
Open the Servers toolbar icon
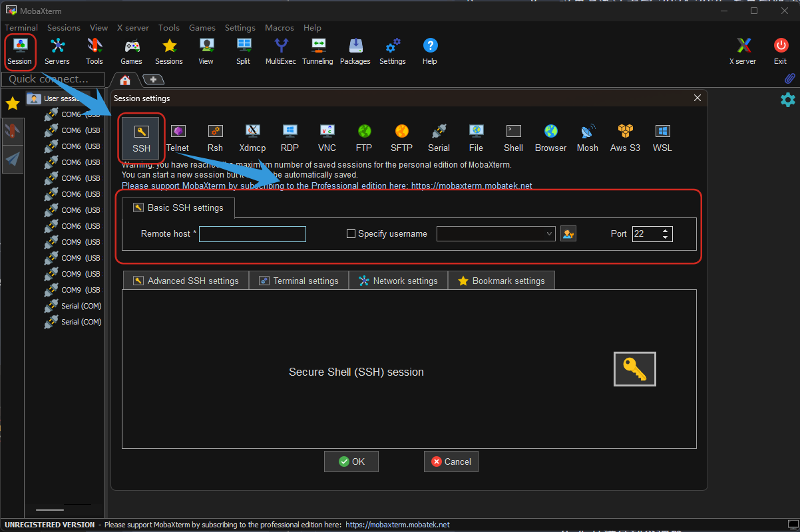pos(57,52)
